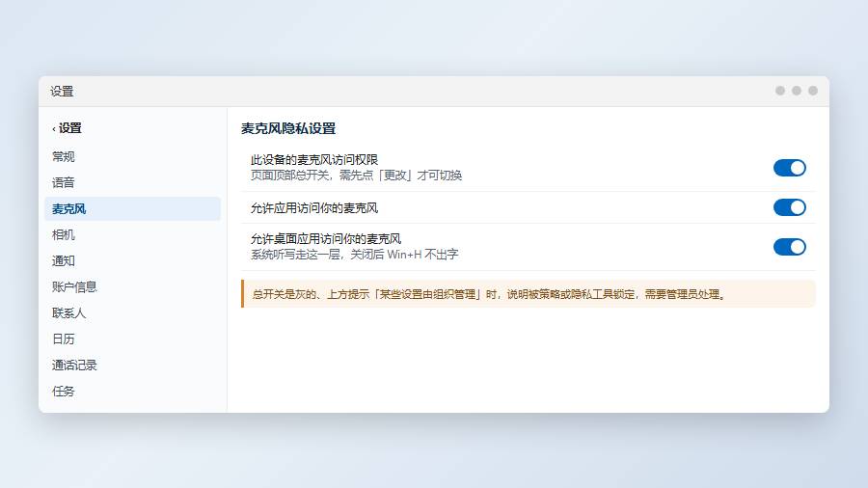Image resolution: width=868 pixels, height=488 pixels.
Task: Click the 系统听写走这一层 description text
Action: click(354, 255)
